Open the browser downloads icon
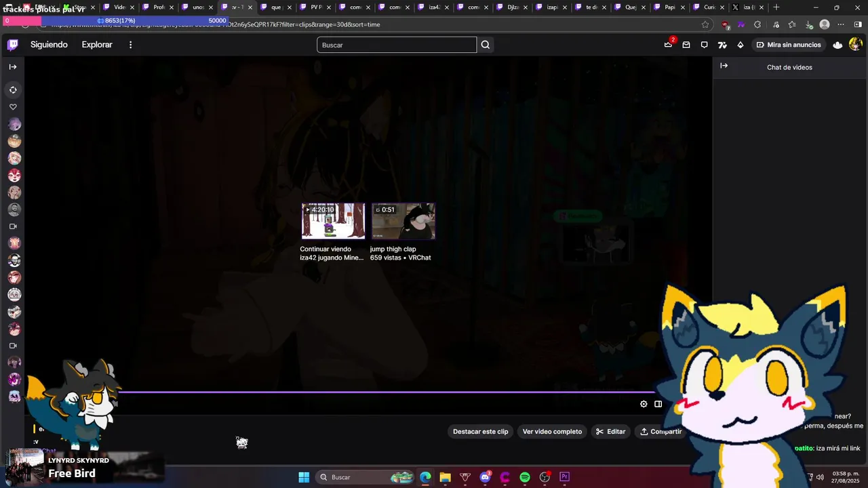Screen dimensions: 868x488 (x=809, y=24)
